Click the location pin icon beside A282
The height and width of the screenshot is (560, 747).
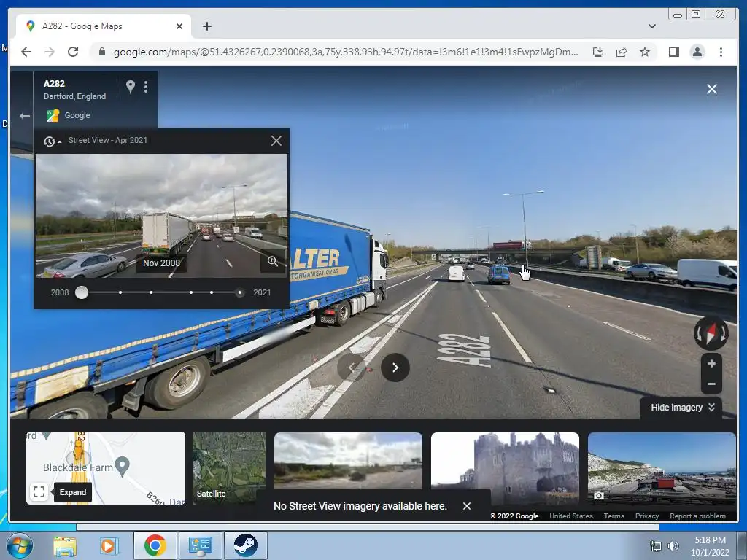click(x=130, y=87)
